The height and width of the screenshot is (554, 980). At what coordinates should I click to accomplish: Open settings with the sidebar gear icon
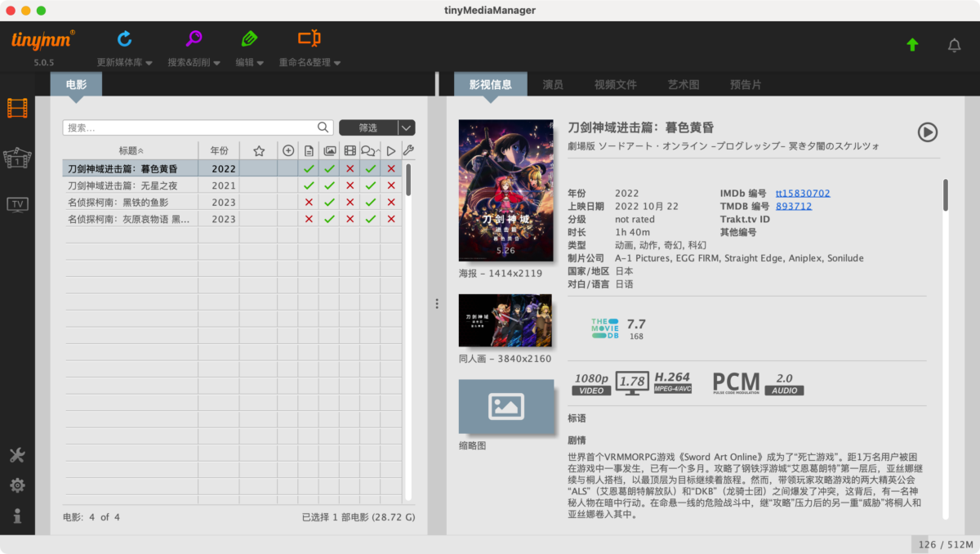tap(17, 485)
